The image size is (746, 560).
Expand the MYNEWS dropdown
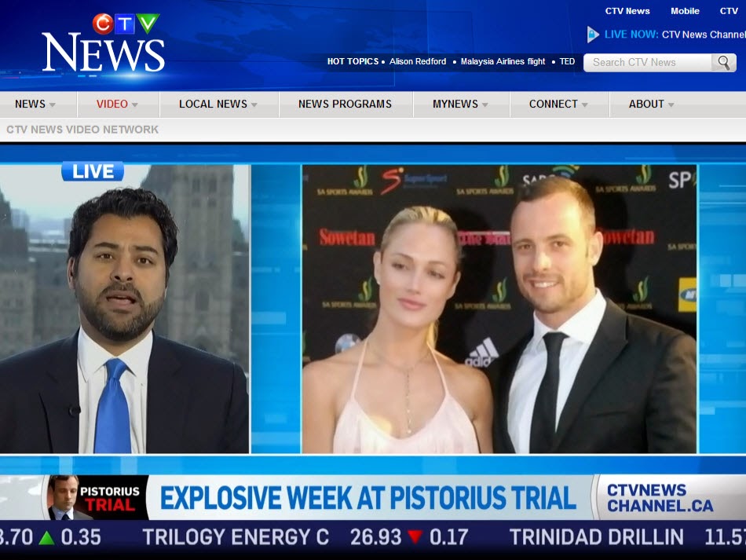point(460,104)
